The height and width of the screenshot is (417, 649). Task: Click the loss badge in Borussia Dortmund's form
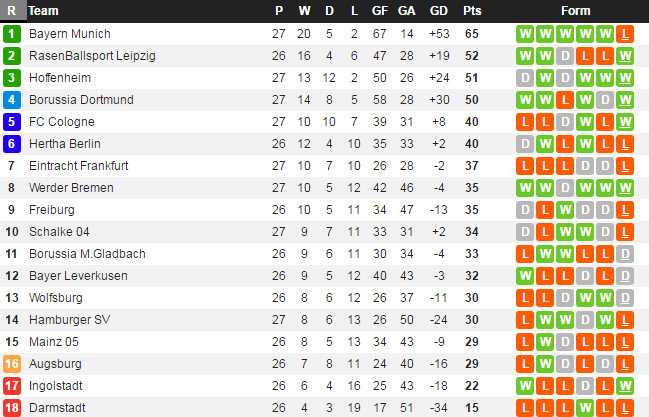[x=565, y=99]
